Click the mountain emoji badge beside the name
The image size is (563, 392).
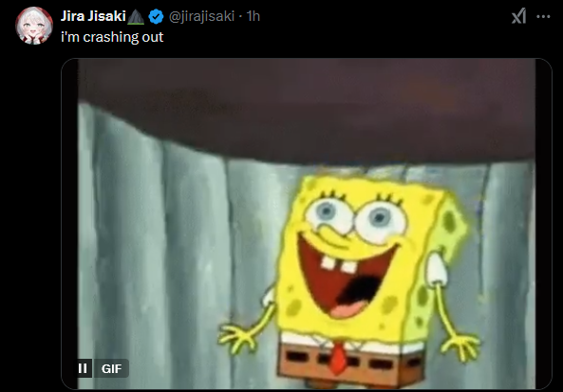[136, 17]
